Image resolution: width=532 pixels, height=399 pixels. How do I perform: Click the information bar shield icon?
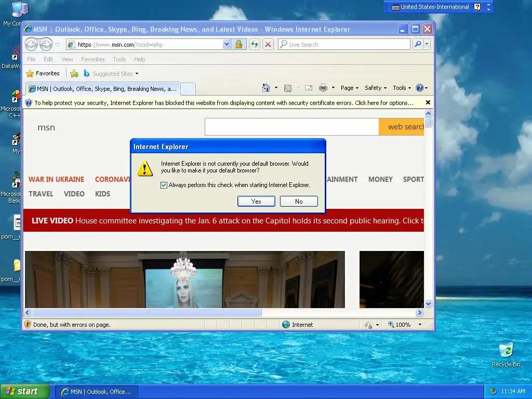click(29, 103)
